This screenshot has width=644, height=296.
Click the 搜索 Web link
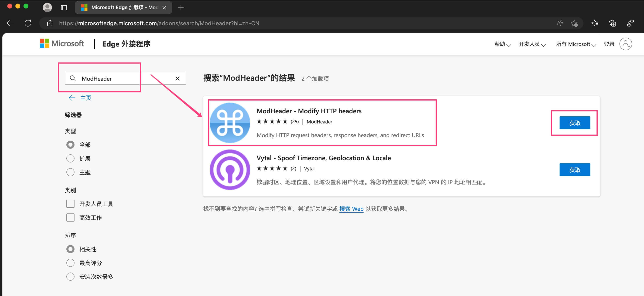pos(351,209)
